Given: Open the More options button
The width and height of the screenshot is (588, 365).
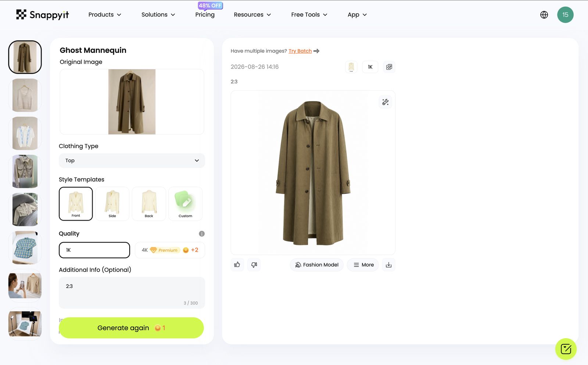Looking at the screenshot, I should 363,265.
